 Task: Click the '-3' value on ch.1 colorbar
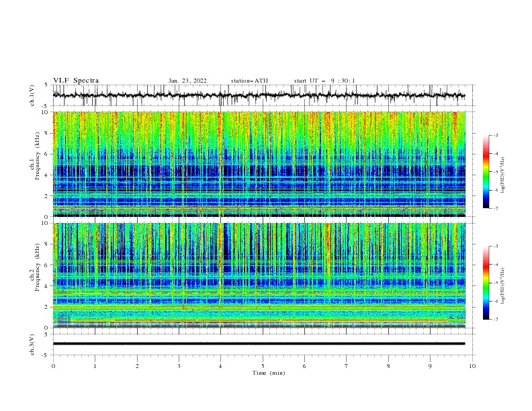(495, 135)
